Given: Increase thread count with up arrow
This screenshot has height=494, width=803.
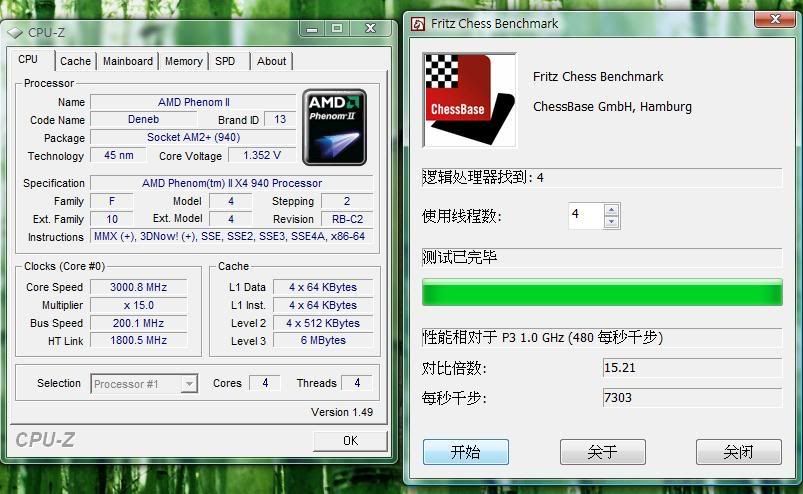Looking at the screenshot, I should click(611, 210).
